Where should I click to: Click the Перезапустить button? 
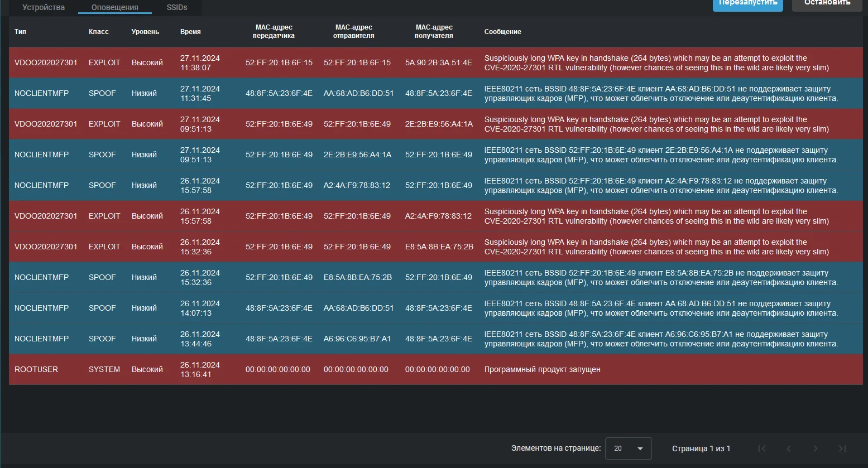747,4
